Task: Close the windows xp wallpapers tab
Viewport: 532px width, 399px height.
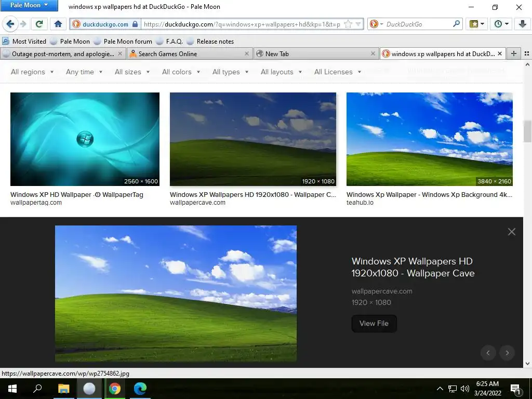Action: point(500,54)
